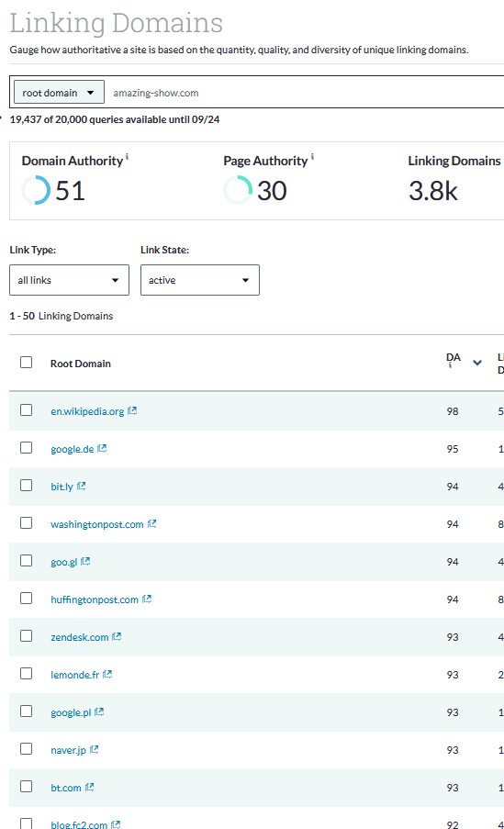
Task: Check the naver.jp row checkbox
Action: pos(26,748)
